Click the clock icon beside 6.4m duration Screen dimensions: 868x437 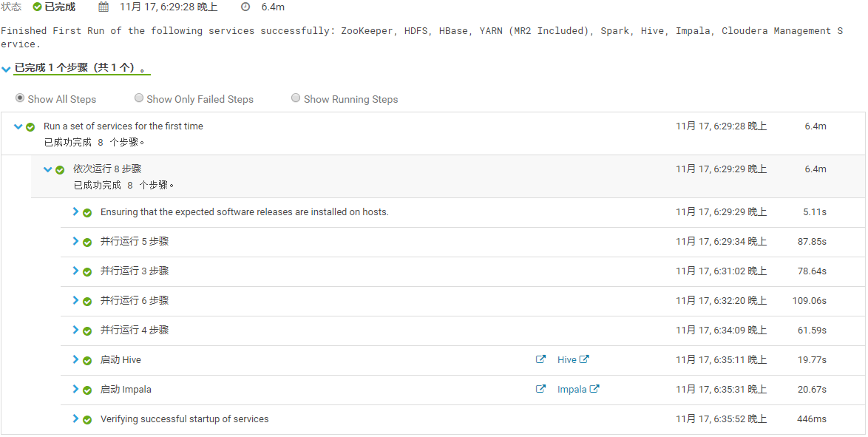coord(245,7)
